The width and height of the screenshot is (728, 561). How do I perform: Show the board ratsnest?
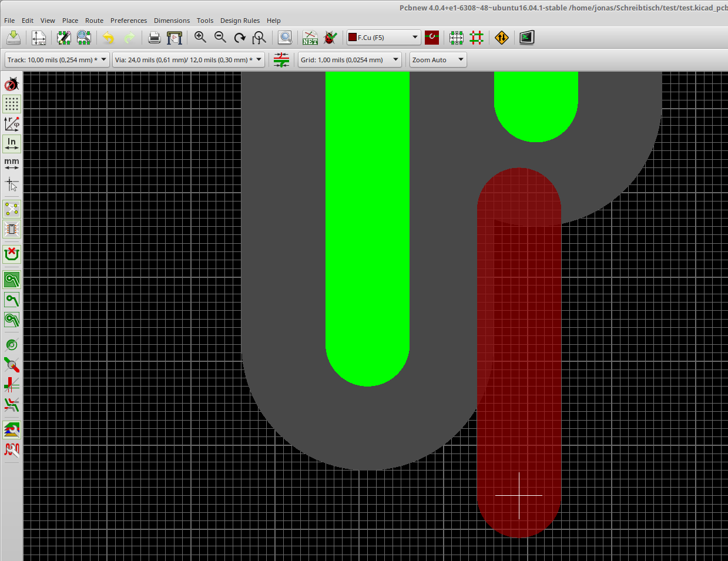(x=12, y=209)
